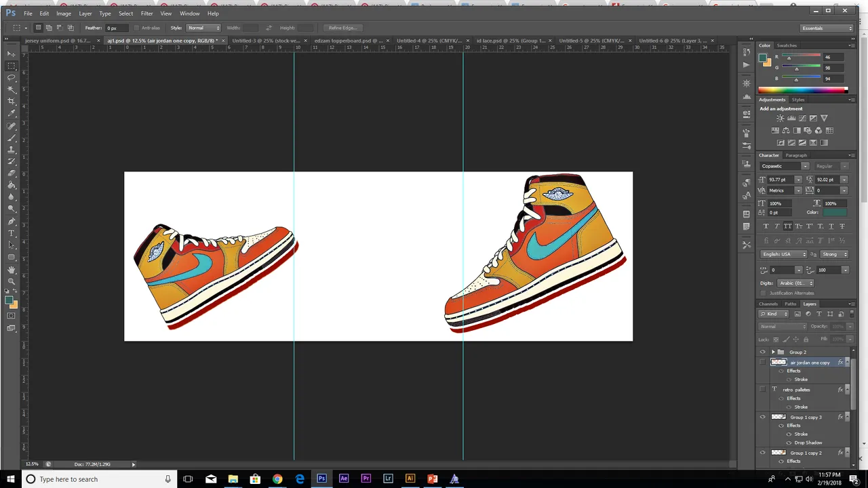The width and height of the screenshot is (868, 488).
Task: Select the Eyedropper tool
Action: click(x=12, y=113)
